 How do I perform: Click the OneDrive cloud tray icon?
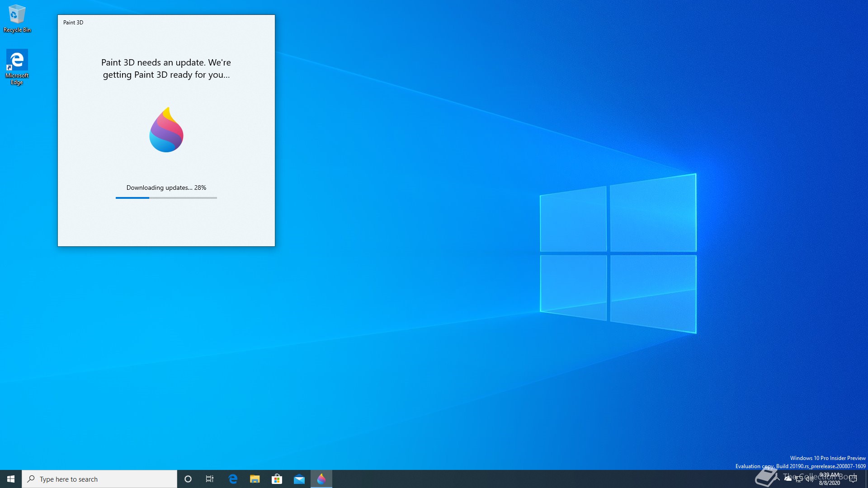(x=788, y=479)
